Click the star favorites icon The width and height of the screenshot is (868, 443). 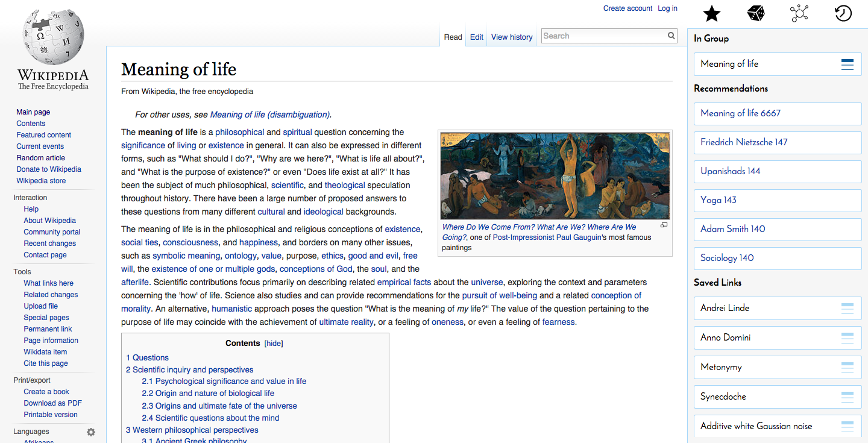[712, 13]
